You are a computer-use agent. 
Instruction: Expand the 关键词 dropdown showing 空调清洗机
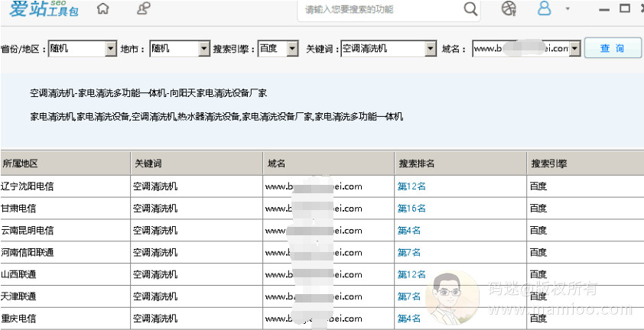click(x=430, y=48)
